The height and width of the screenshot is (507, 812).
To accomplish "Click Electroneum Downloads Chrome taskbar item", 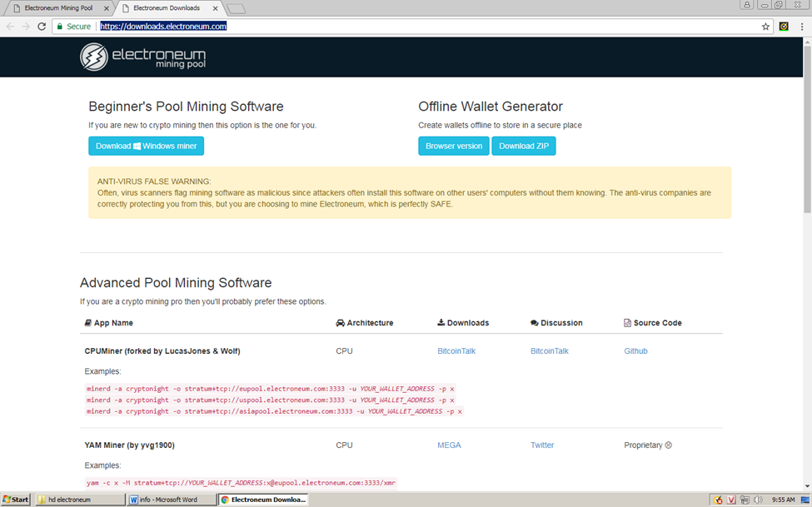I will pyautogui.click(x=263, y=500).
